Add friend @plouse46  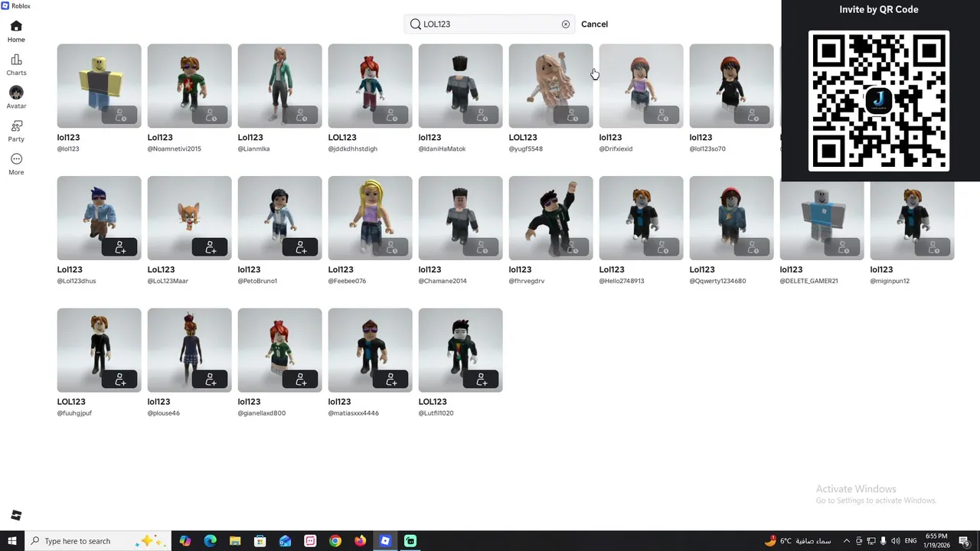[x=211, y=380]
